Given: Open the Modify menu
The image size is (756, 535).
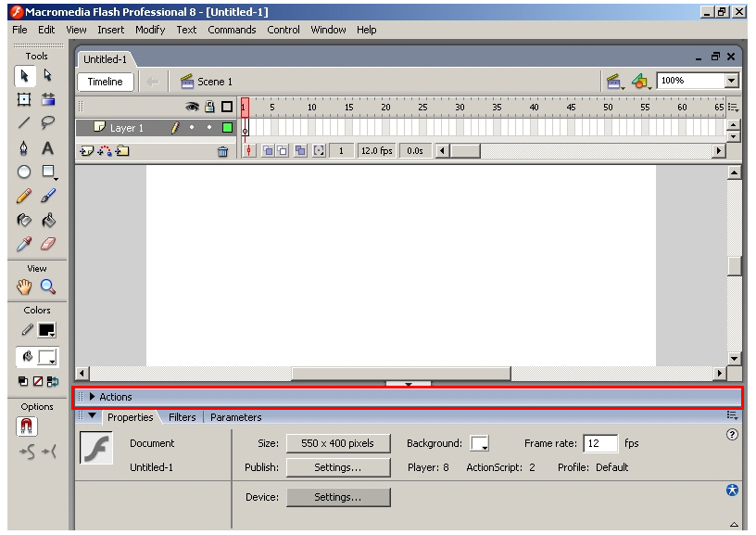Looking at the screenshot, I should (x=150, y=30).
